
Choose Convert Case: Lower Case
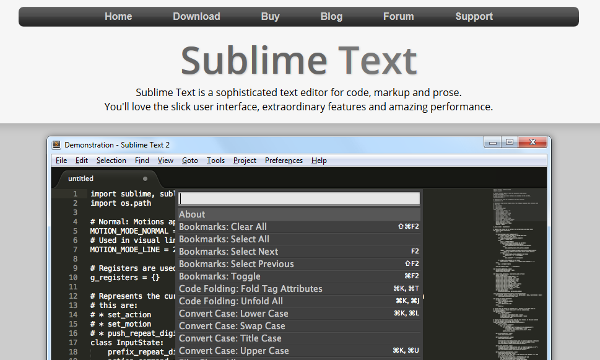(299, 313)
